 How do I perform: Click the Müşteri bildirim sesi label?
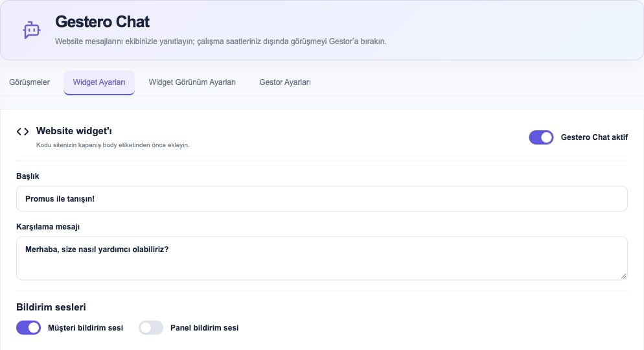tap(86, 328)
